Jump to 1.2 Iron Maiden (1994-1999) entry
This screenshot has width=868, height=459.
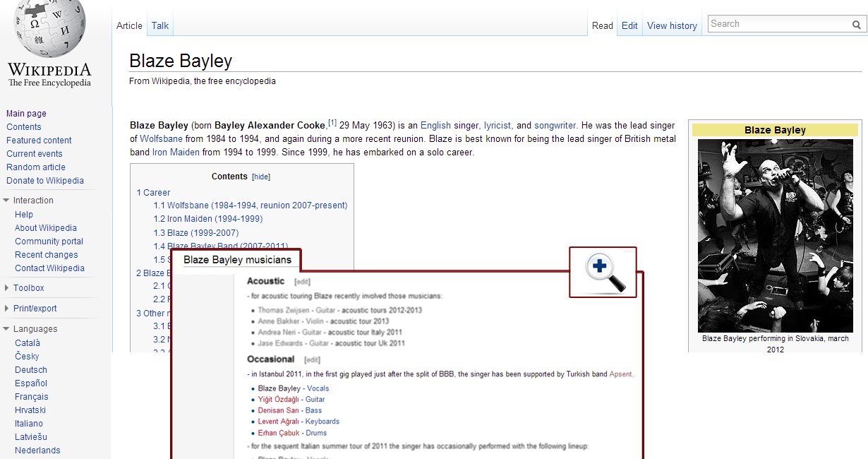[208, 219]
